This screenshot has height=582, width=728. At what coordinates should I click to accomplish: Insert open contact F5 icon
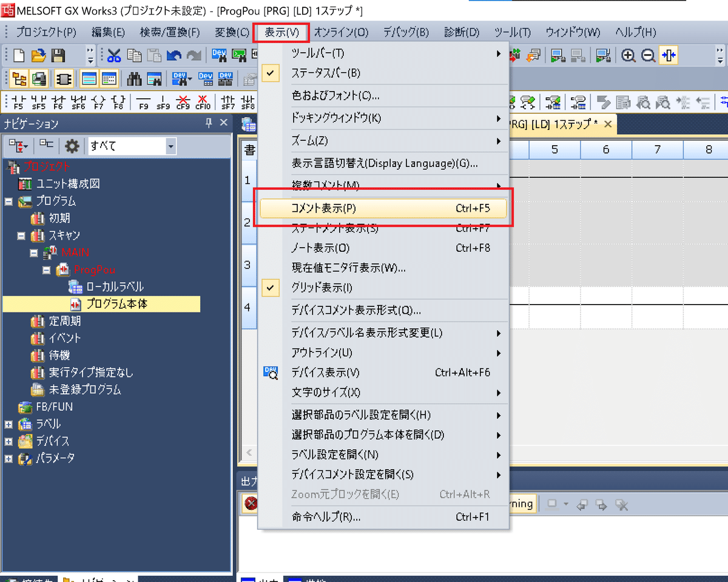[x=18, y=101]
